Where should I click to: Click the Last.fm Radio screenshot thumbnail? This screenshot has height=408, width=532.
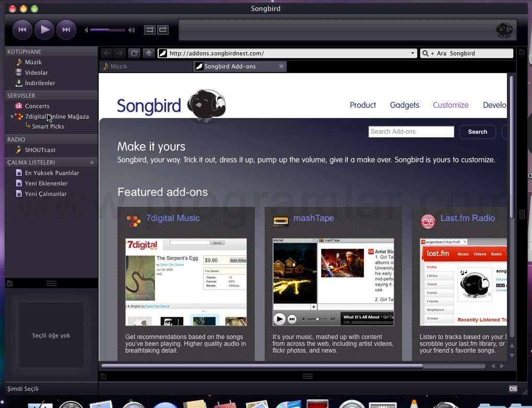click(463, 282)
